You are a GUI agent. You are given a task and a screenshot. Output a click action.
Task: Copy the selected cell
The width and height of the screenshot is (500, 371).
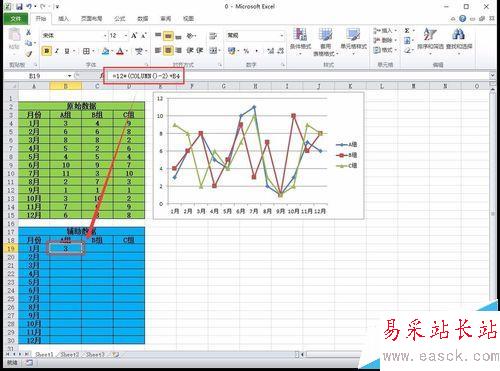pos(29,43)
